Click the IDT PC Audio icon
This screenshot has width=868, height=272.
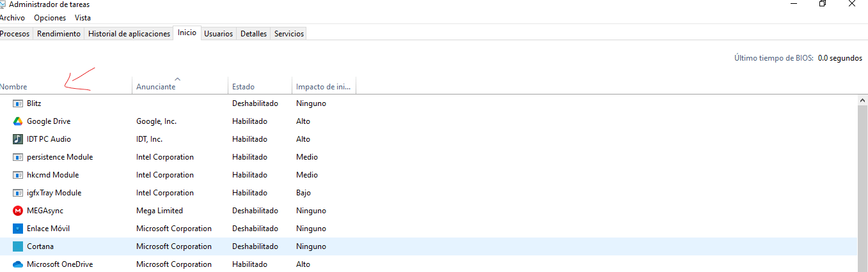point(18,139)
